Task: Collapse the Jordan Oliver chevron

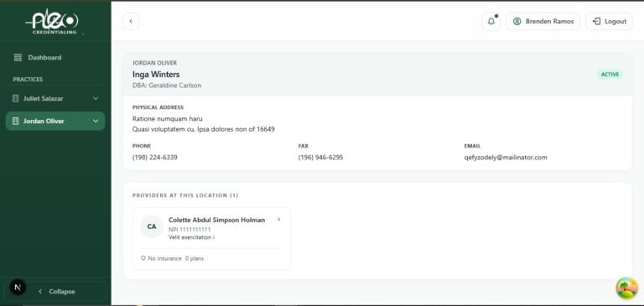Action: click(x=96, y=122)
